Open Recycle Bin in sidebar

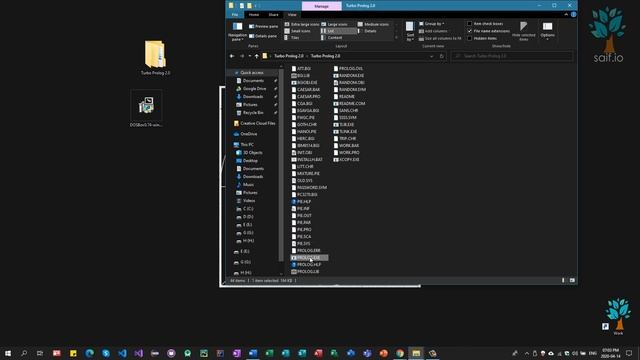[x=253, y=113]
